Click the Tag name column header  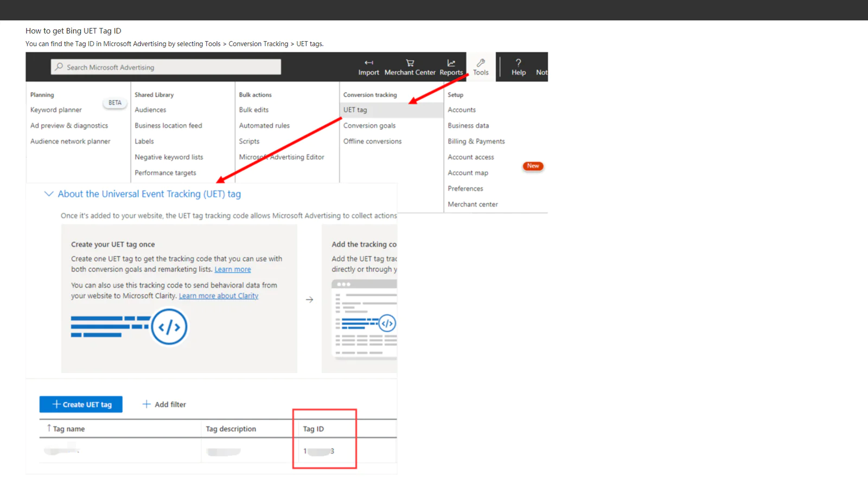click(x=69, y=428)
